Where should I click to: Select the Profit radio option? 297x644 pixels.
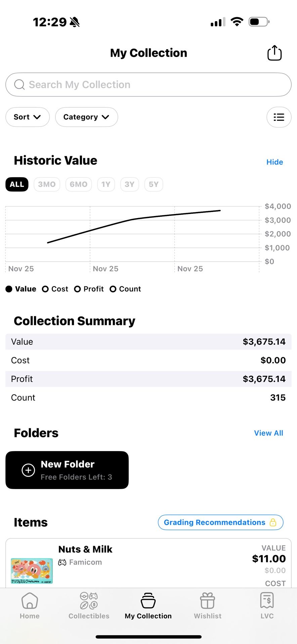pyautogui.click(x=78, y=289)
